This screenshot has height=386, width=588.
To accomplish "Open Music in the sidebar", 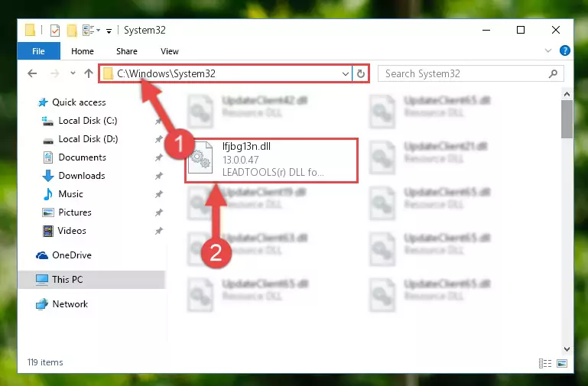I will tap(70, 194).
